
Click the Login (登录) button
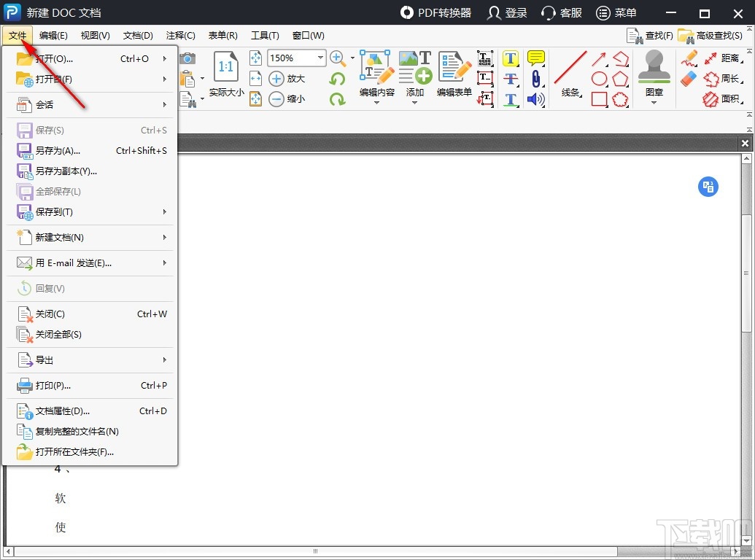507,13
